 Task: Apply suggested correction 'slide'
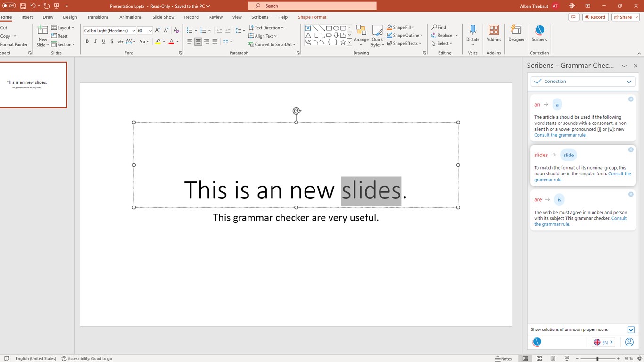569,155
